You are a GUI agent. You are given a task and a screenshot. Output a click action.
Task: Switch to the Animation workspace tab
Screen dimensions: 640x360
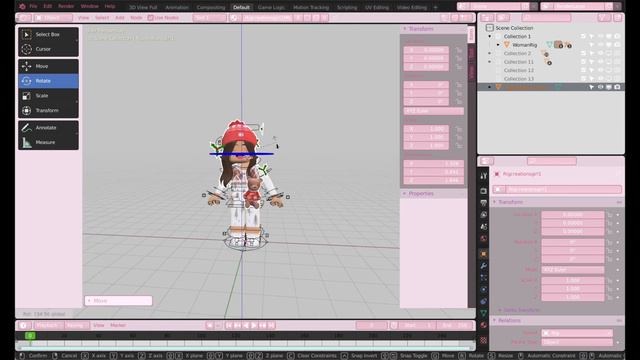177,7
